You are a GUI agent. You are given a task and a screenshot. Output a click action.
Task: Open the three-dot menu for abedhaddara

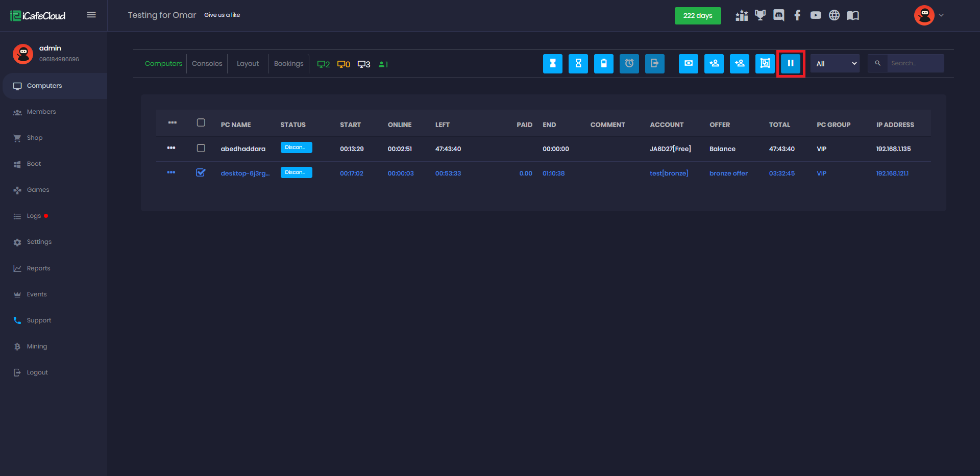[171, 148]
